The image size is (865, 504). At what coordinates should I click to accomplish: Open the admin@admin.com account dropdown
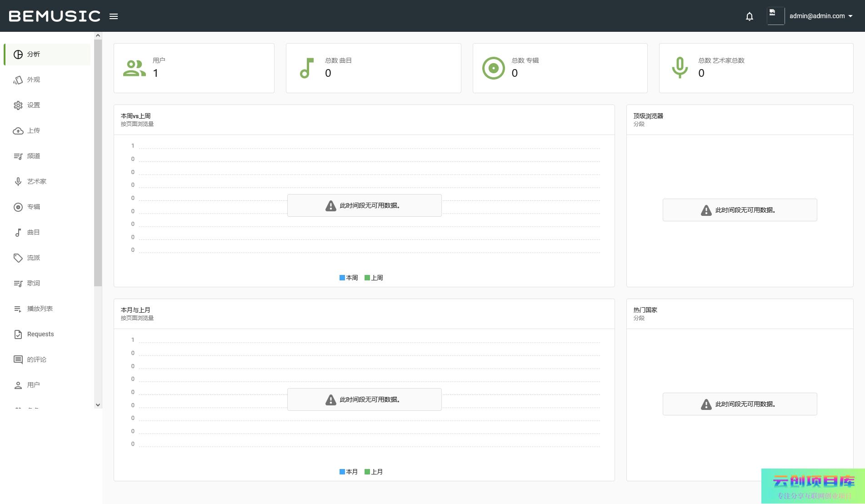pos(820,16)
